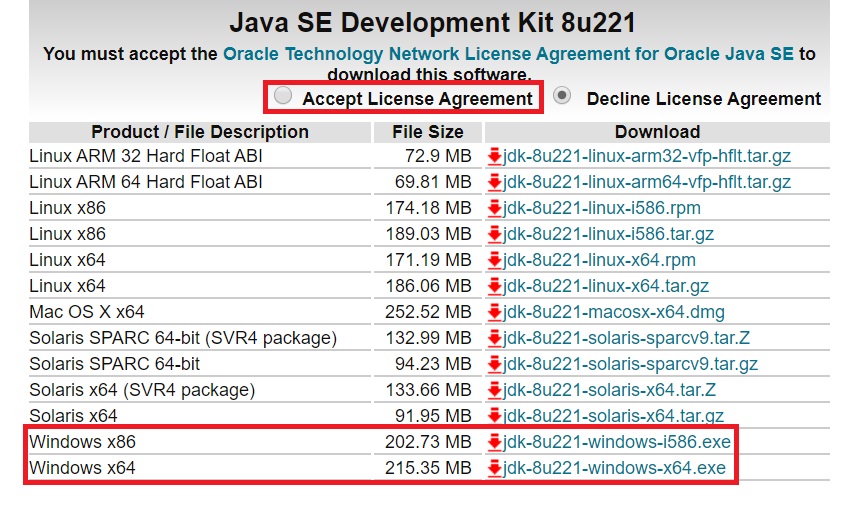Click the 94.23 MB file size cell
Image resolution: width=863 pixels, height=507 pixels.
point(433,364)
